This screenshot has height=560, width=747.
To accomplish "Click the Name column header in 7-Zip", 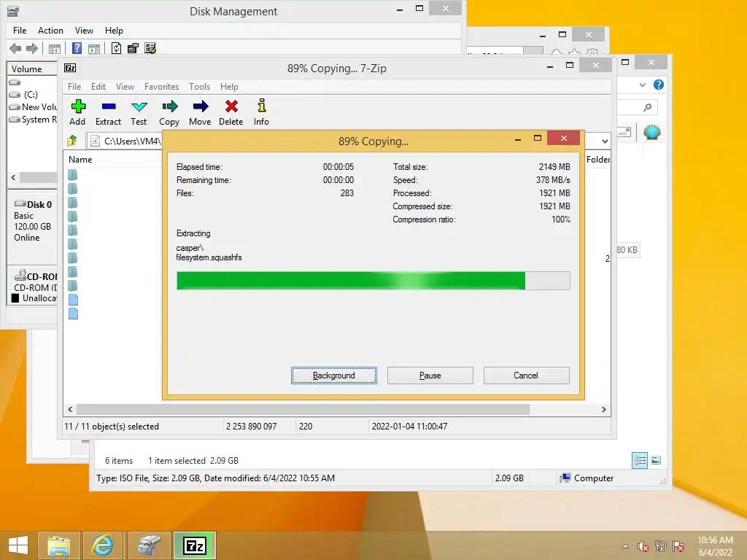I will (80, 160).
